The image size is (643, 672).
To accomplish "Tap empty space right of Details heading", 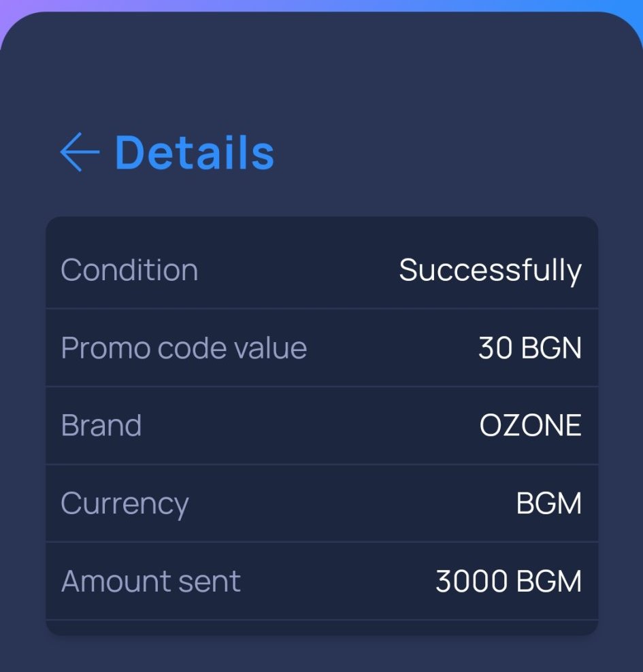I will tap(442, 152).
